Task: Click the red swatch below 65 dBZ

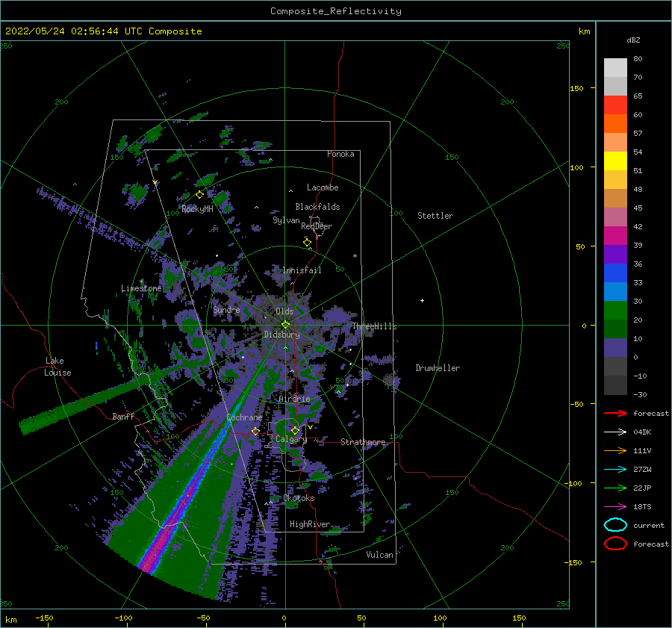Action: pos(615,105)
